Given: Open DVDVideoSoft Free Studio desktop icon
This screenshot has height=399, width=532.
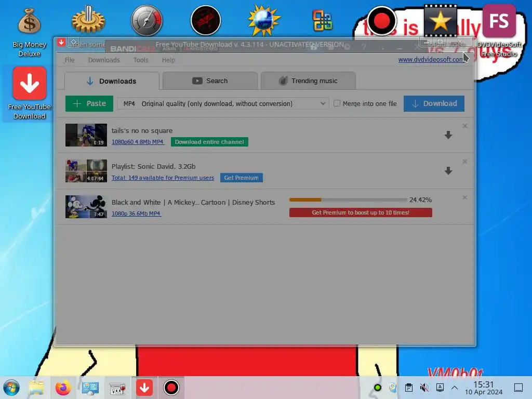Looking at the screenshot, I should (x=499, y=31).
